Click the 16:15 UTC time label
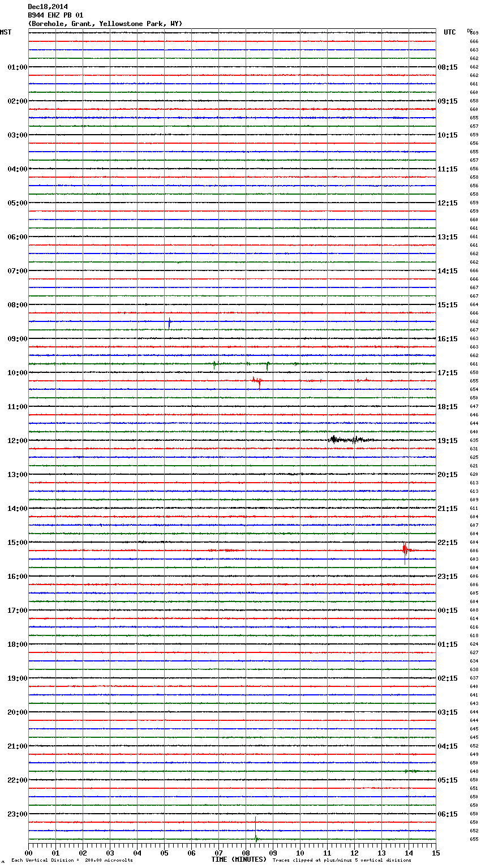Image resolution: width=481 pixels, height=868 pixels. [x=448, y=339]
